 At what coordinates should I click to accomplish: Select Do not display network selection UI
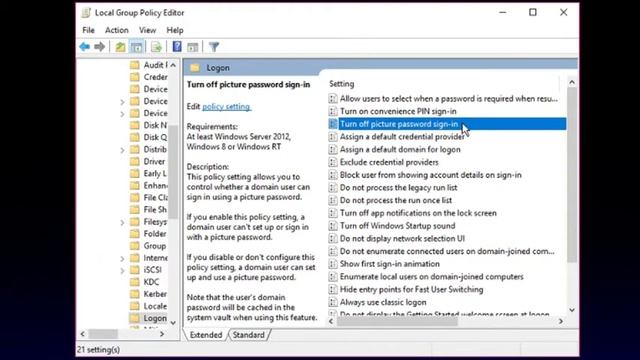coord(402,238)
